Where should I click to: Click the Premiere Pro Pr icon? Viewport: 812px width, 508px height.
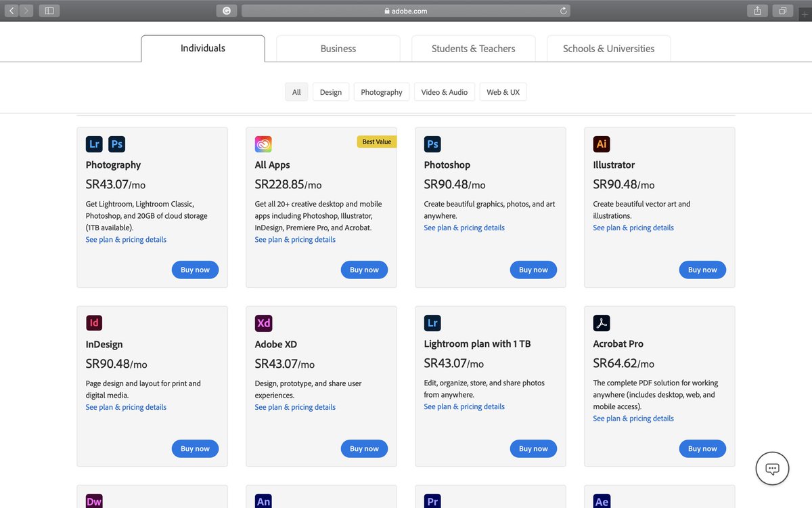coord(432,501)
